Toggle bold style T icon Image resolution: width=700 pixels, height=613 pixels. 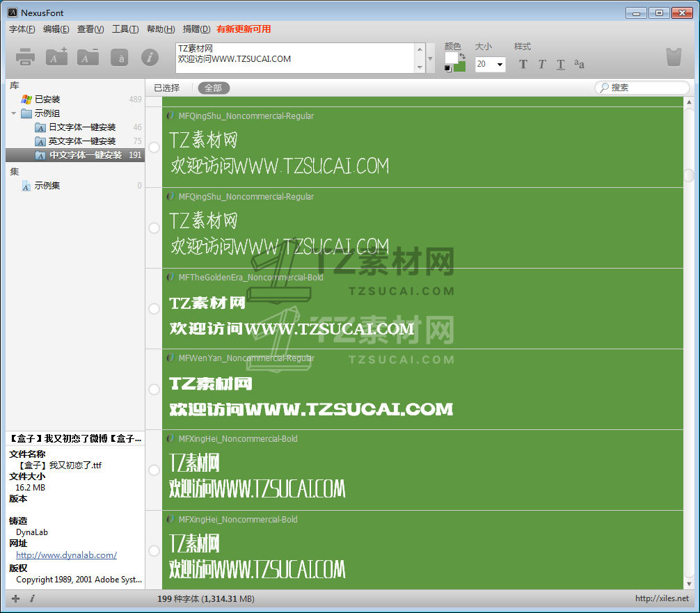coord(523,64)
